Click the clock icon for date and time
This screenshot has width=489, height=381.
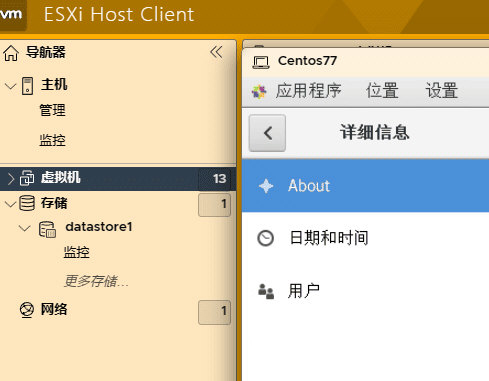tap(265, 238)
